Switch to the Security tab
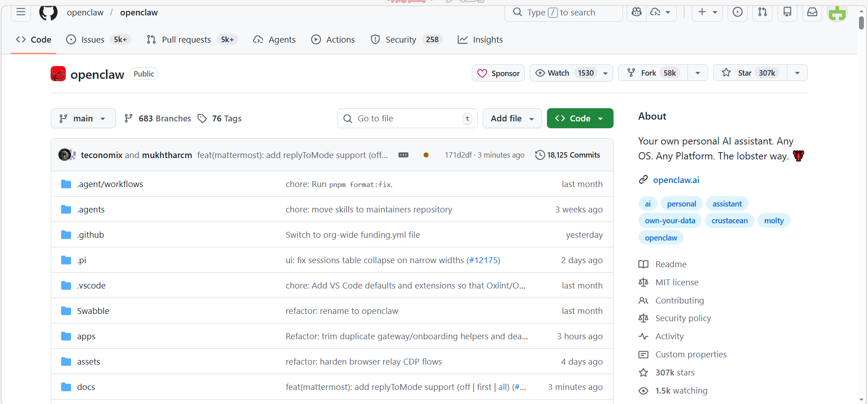 point(406,39)
